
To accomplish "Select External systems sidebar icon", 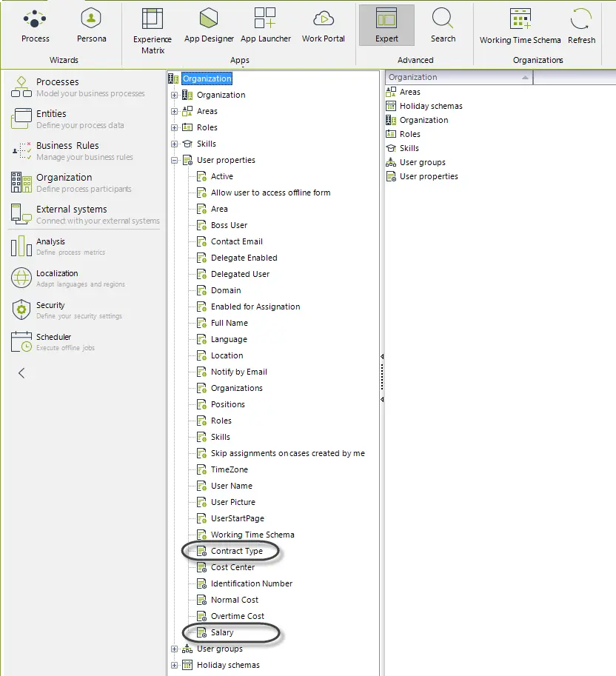I will (x=21, y=214).
